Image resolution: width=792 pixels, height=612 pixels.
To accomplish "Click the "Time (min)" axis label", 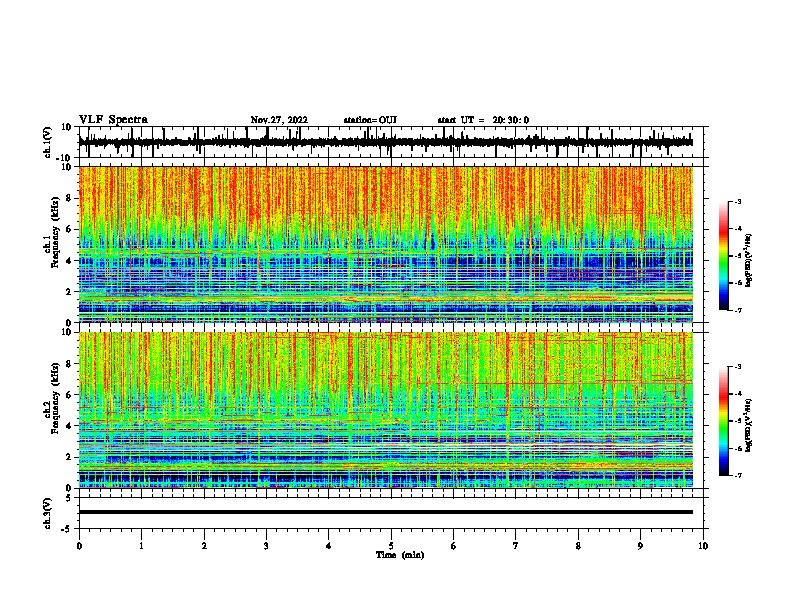I will tap(400, 555).
